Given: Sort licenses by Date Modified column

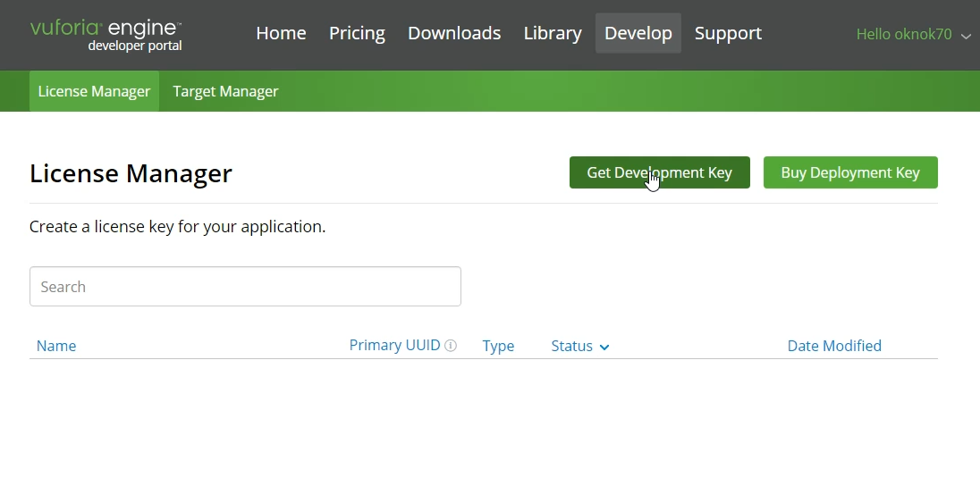Looking at the screenshot, I should (834, 346).
